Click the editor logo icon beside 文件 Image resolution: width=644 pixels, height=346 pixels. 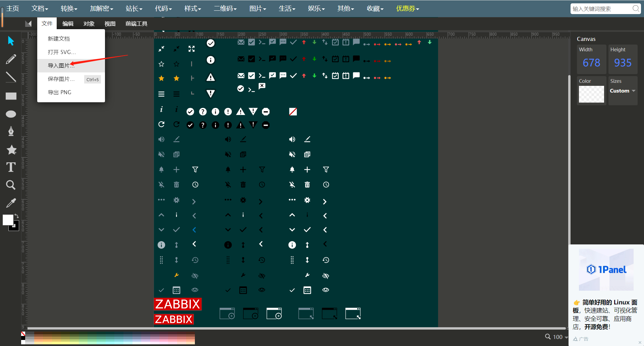28,23
